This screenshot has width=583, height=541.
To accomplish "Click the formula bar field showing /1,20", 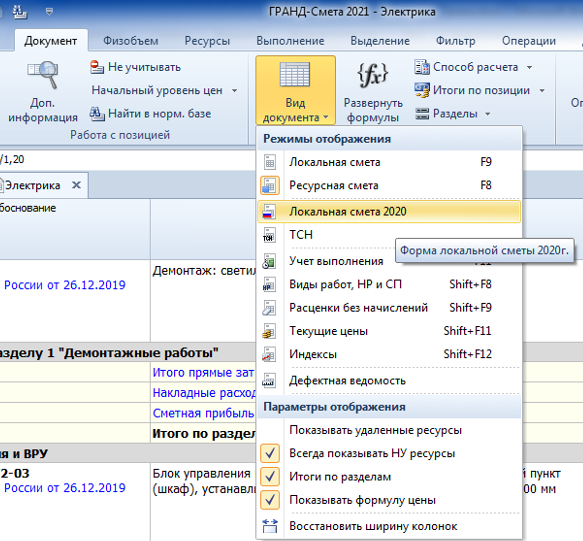I will [128, 160].
